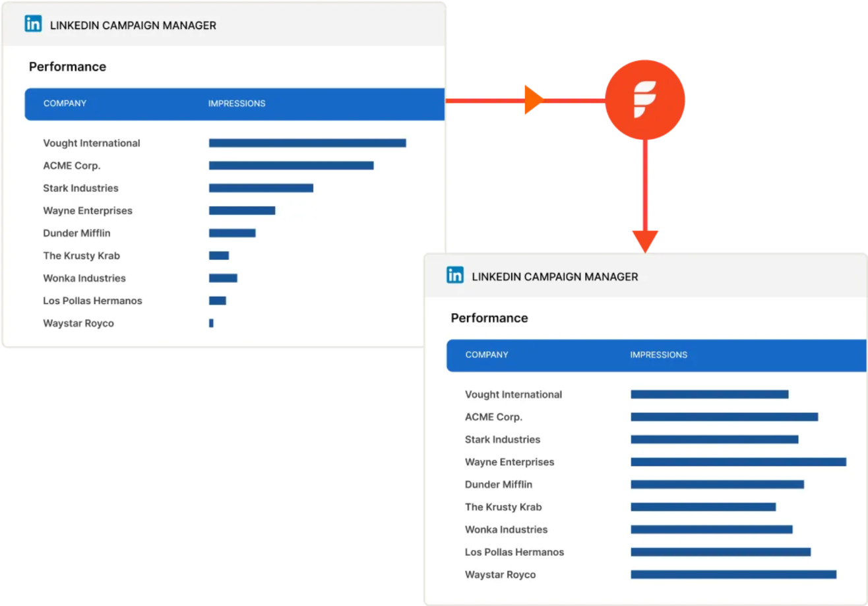Sort by the COMPANY column in the back panel
This screenshot has height=606, width=868.
point(65,104)
